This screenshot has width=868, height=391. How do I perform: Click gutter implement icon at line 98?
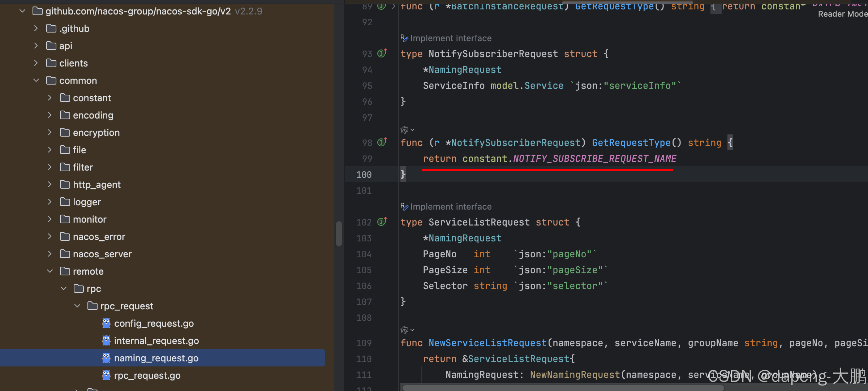(382, 142)
